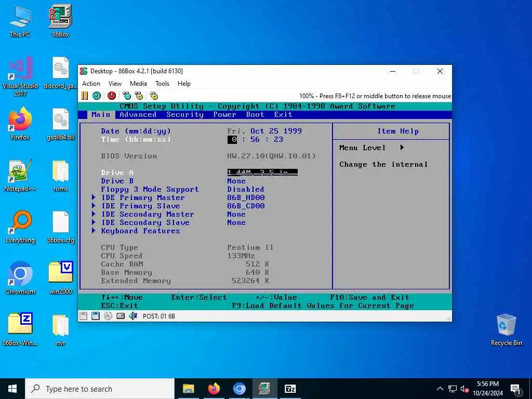Open Visual Studio 2017 desktop shortcut
Image resolution: width=532 pixels, height=399 pixels.
(20, 76)
